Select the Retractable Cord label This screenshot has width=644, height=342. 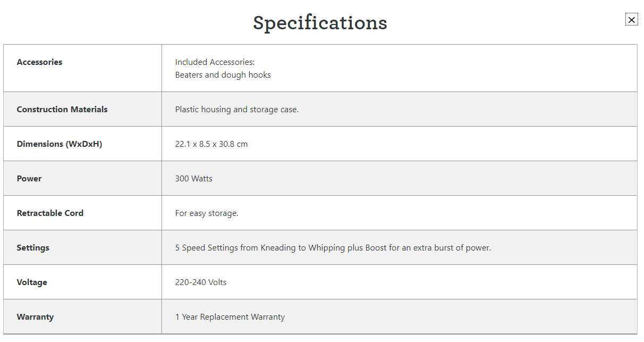click(50, 213)
